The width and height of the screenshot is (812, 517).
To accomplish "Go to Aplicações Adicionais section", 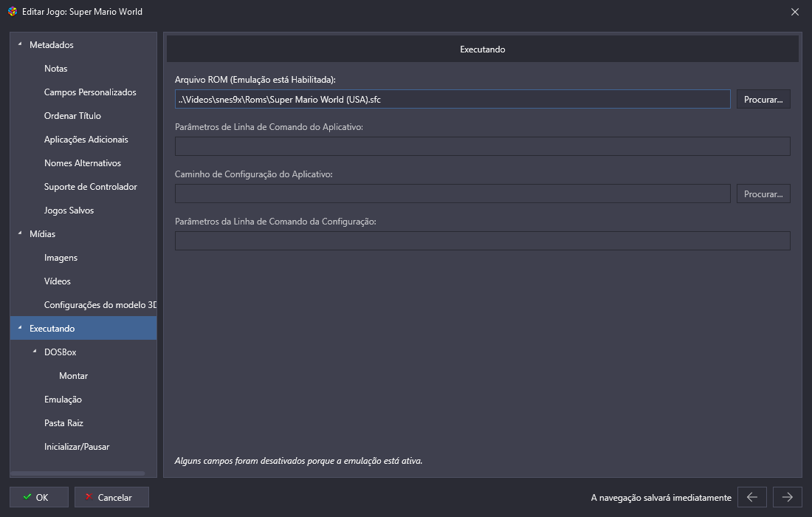I will point(86,140).
